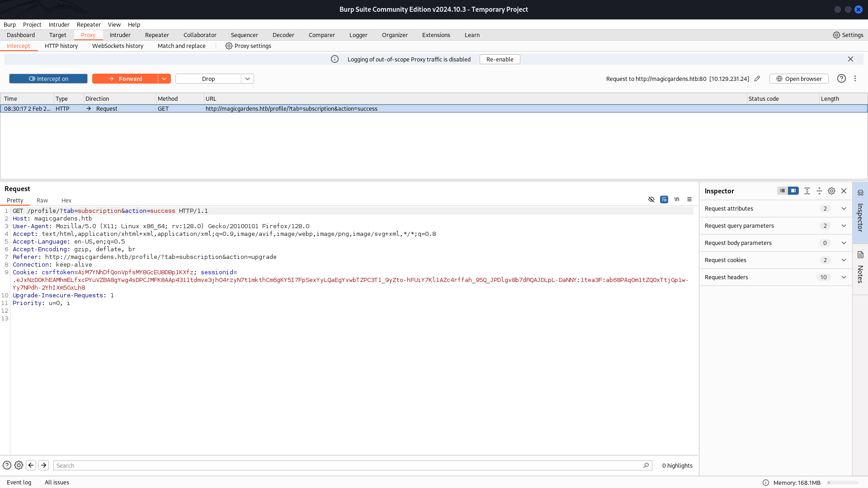
Task: Open the intercept options three-dot menu
Action: point(855,79)
